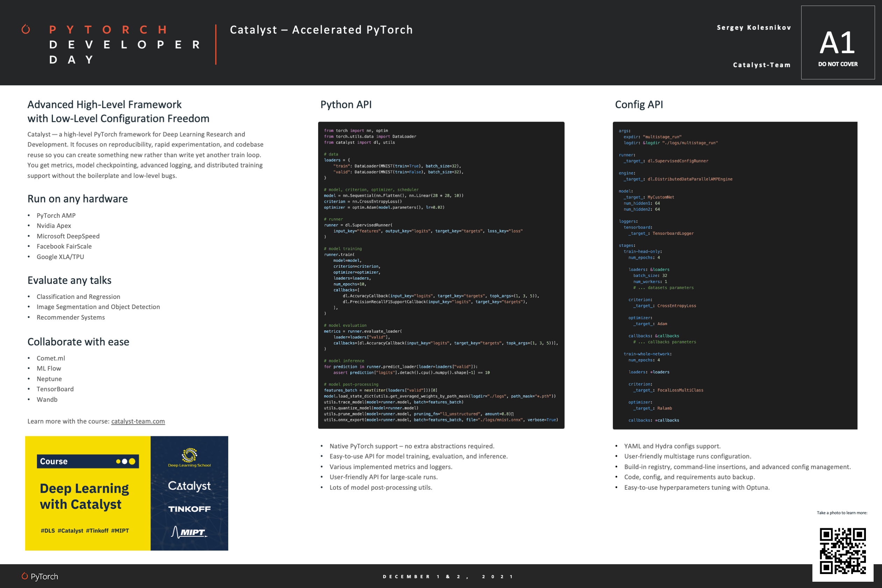882x588 pixels.
Task: Click the Deep Learning with Catalyst banner
Action: point(127,493)
